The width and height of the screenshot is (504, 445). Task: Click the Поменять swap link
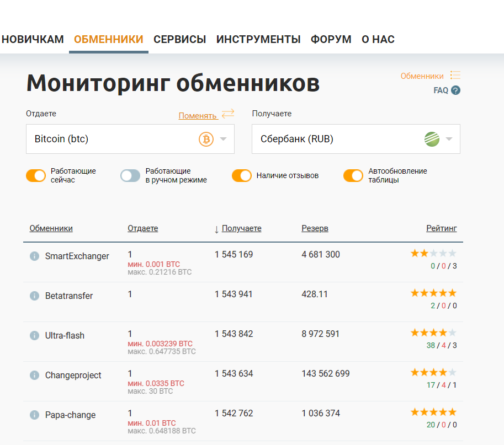coord(198,116)
